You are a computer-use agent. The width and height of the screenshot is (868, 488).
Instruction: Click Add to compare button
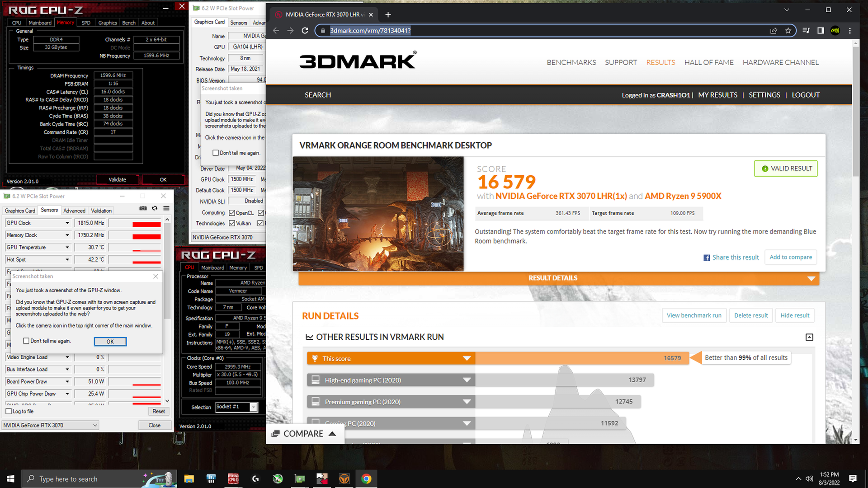click(x=791, y=257)
